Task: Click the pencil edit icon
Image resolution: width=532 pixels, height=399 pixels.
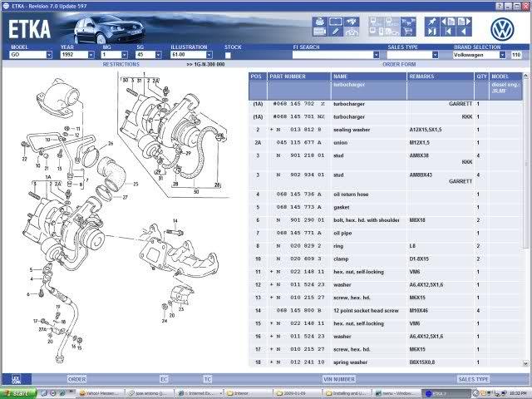Action: pos(336,32)
